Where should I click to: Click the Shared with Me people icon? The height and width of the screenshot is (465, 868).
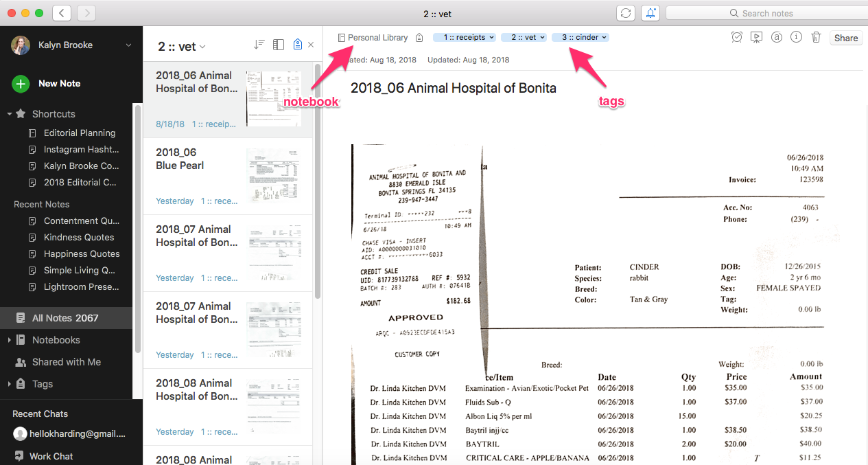(x=21, y=362)
